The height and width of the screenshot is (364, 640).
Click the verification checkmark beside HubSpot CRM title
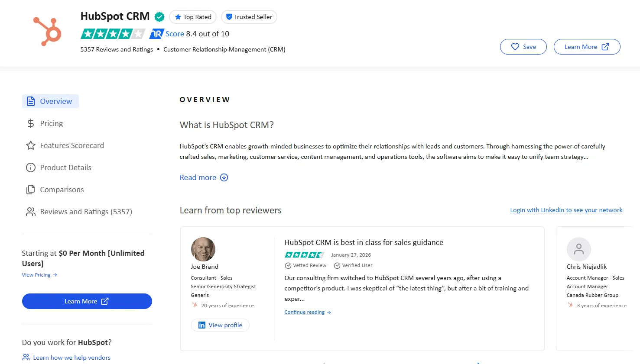[x=159, y=16]
